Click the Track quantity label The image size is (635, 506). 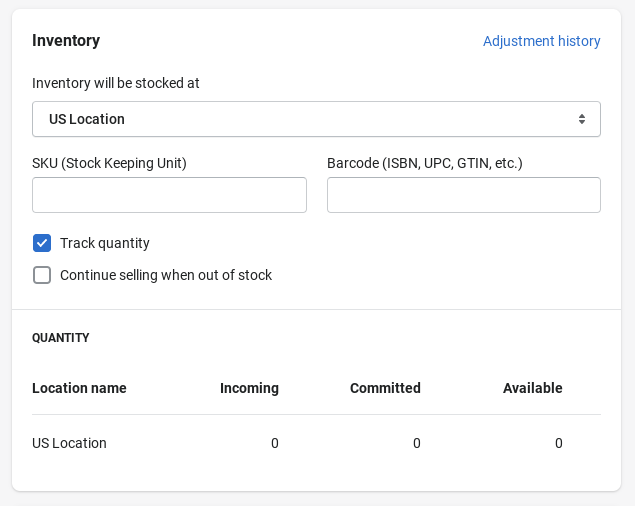pos(105,243)
